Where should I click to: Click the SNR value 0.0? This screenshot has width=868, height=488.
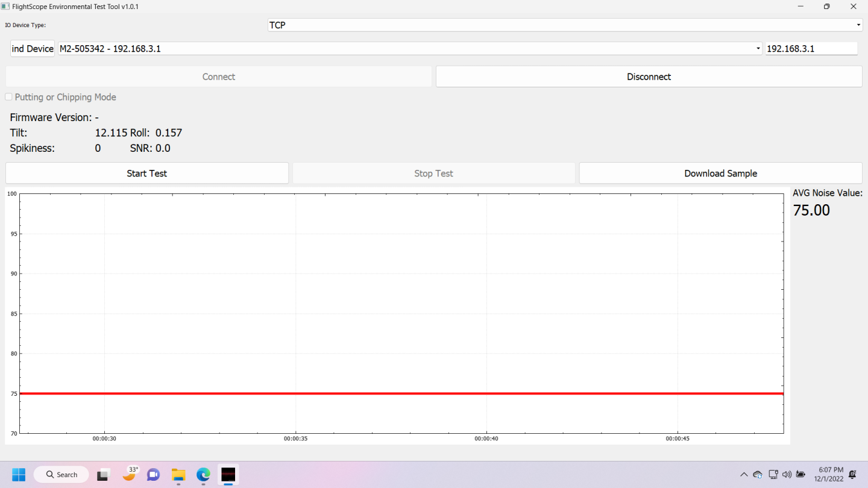click(x=163, y=148)
